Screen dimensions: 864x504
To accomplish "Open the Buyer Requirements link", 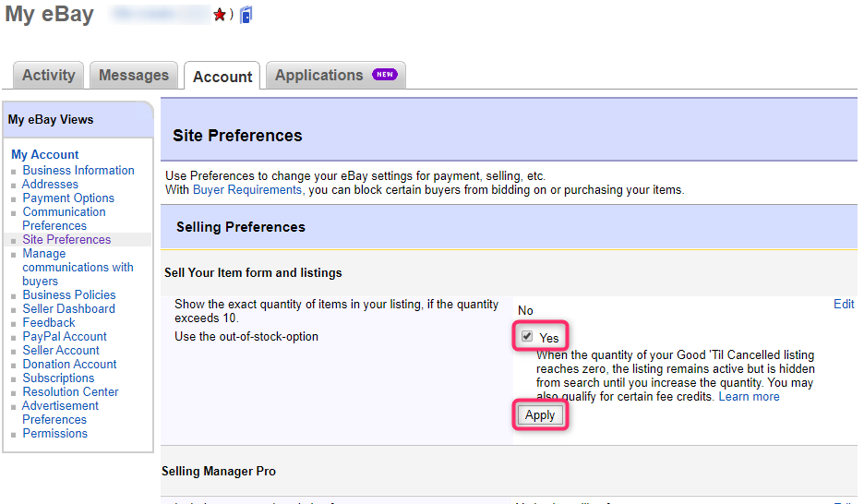I will [246, 190].
